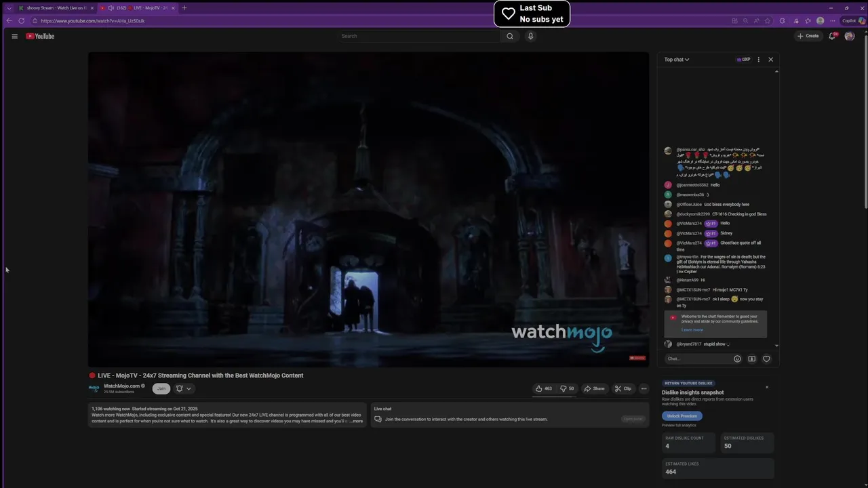
Task: Open the read aloud icon in address bar
Action: (756, 20)
